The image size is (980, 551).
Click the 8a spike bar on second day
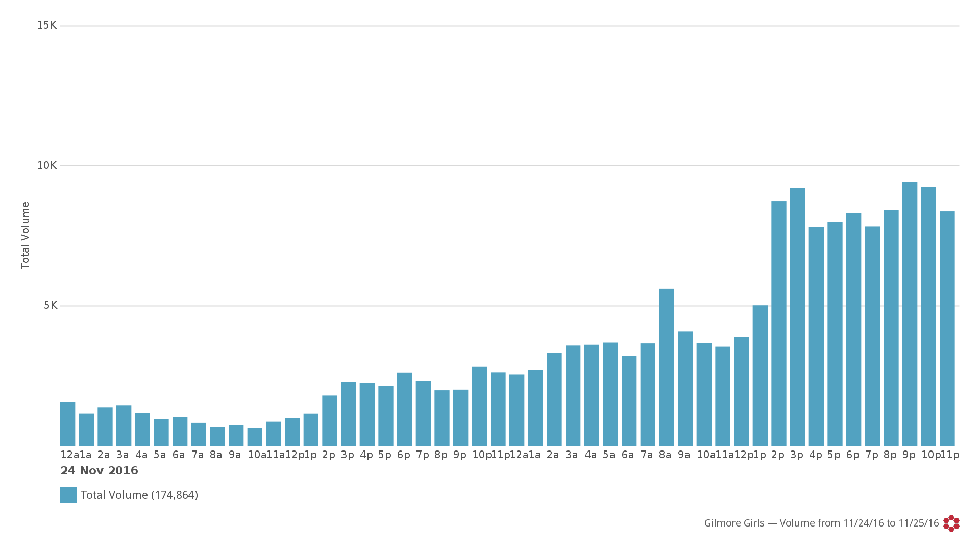667,367
